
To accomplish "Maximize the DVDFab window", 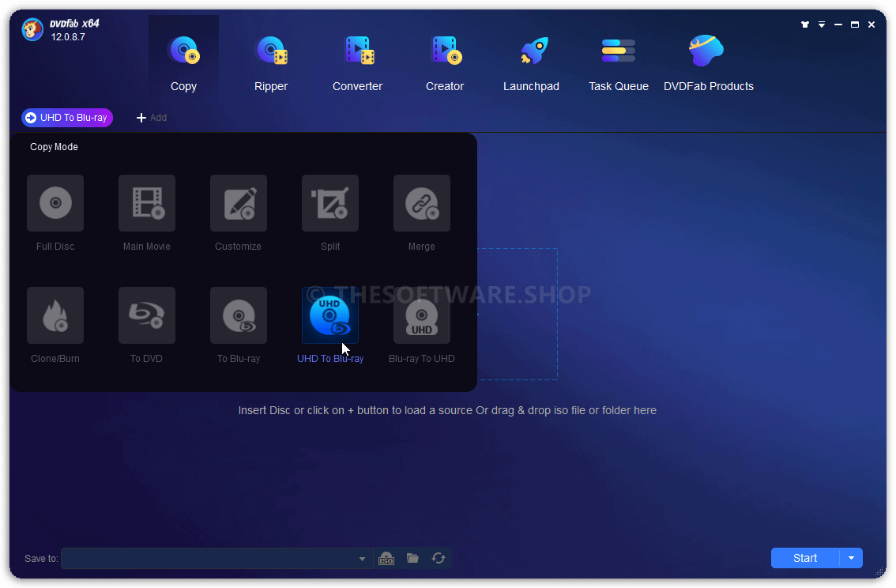I will [855, 24].
